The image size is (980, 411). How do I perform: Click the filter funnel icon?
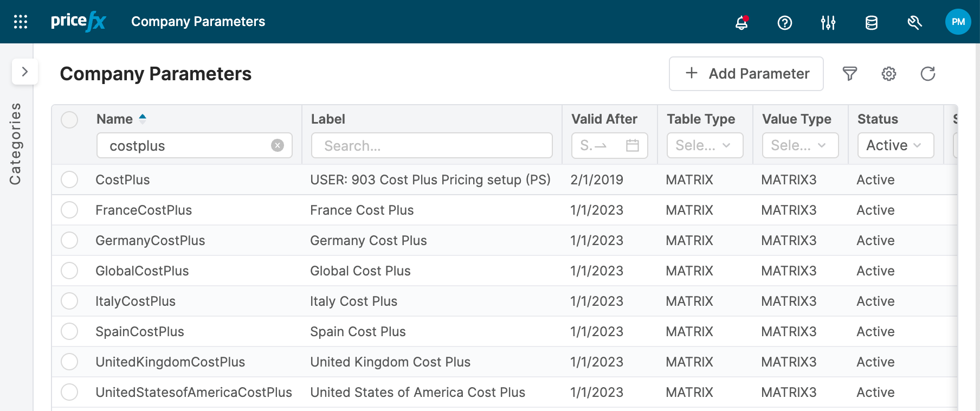[x=849, y=74]
